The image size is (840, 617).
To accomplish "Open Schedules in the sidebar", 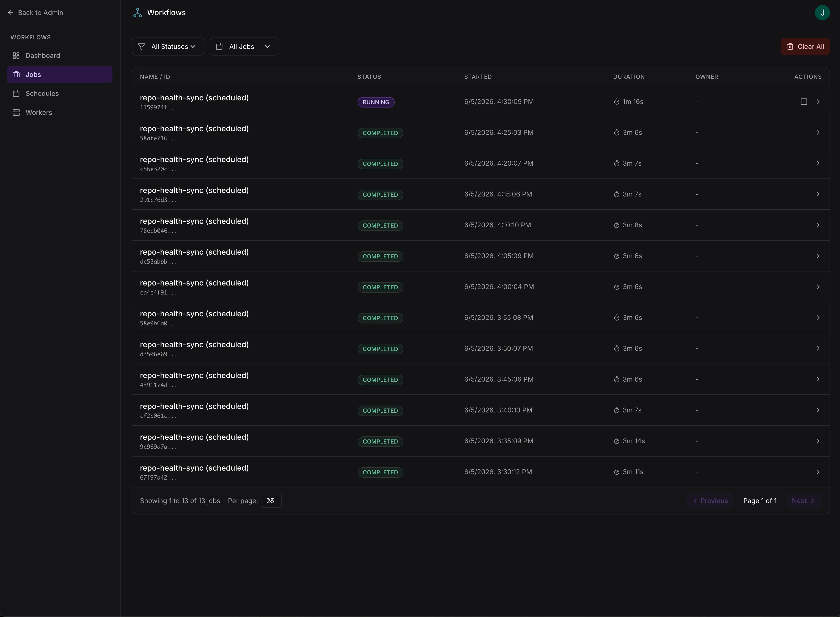I will (x=59, y=93).
